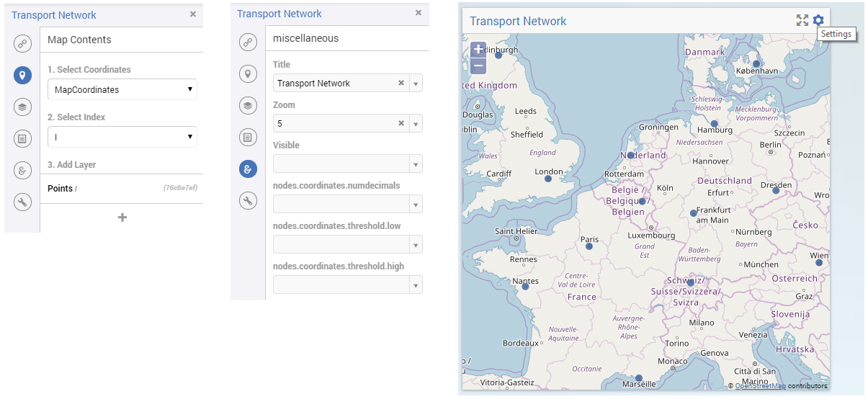868x399 pixels.
Task: Open link icon in miscellaneous panel sidebar
Action: 248,42
